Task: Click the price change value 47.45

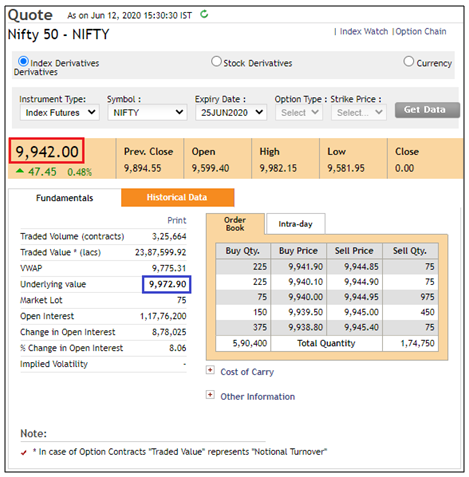Action: tap(42, 172)
